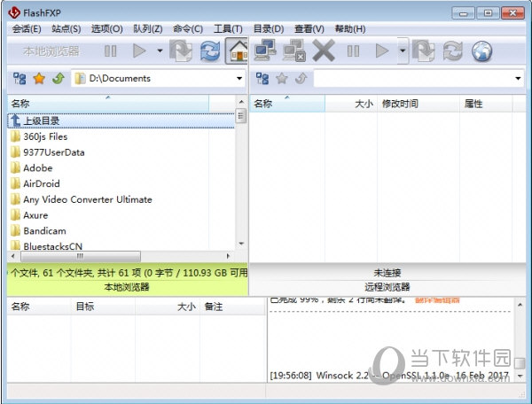Open the 查看(V) menu

tap(309, 29)
